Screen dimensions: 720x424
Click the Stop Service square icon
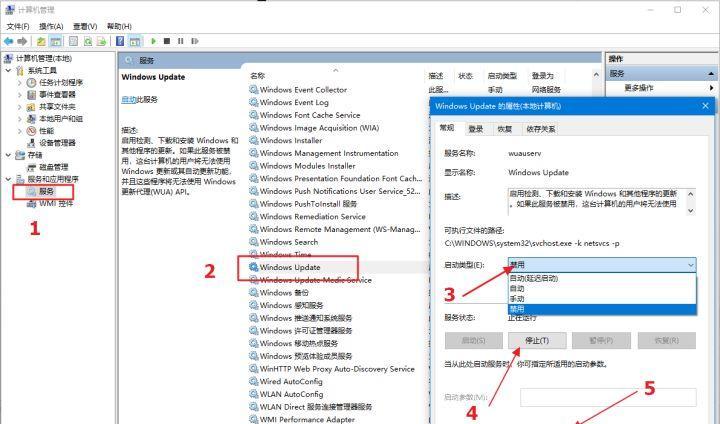[167, 41]
